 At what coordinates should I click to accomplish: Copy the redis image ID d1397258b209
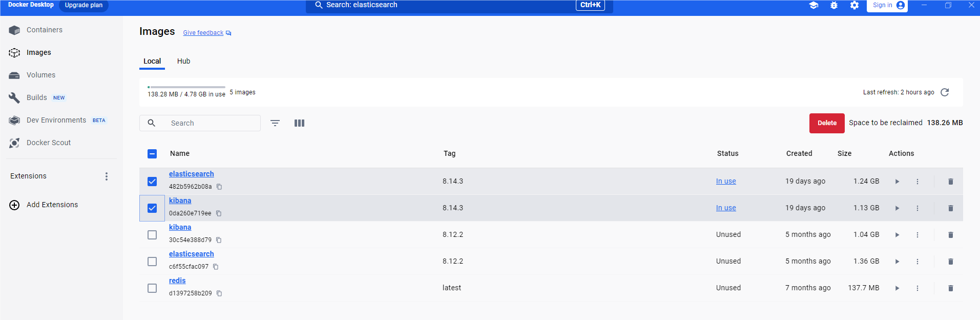coord(219,293)
